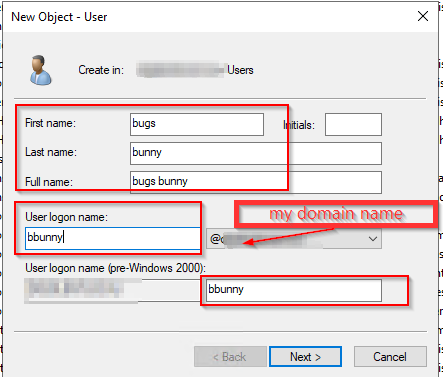Viewport: 443px width, 377px height.
Task: Click the 'Full name:' label
Action: 49,182
